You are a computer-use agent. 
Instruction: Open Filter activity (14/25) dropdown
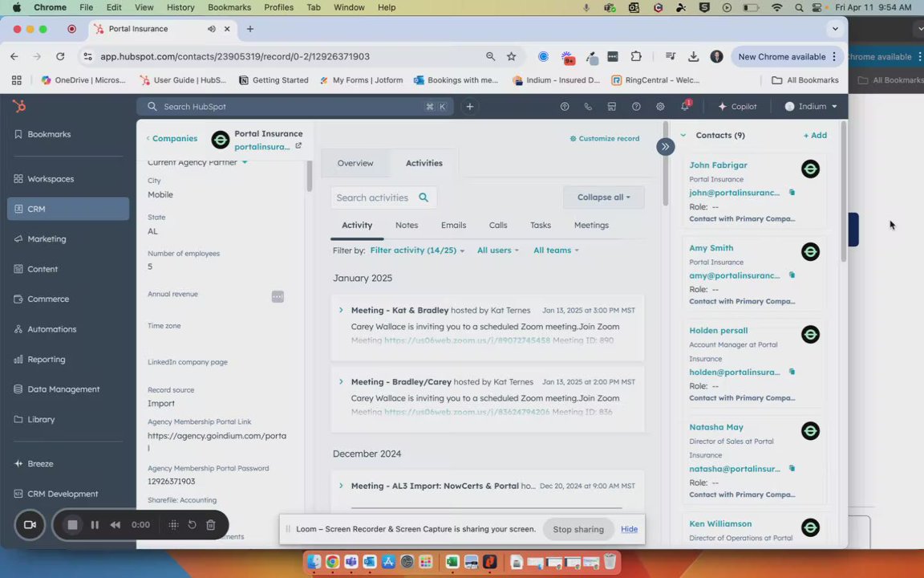(416, 250)
